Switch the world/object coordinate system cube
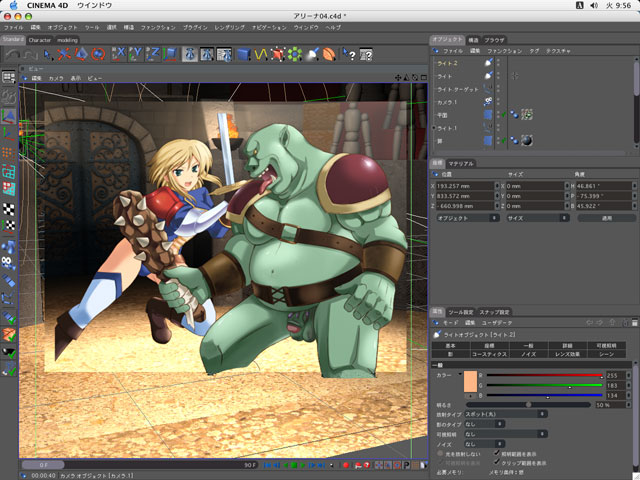Viewport: 640px width, 480px height. [x=170, y=54]
